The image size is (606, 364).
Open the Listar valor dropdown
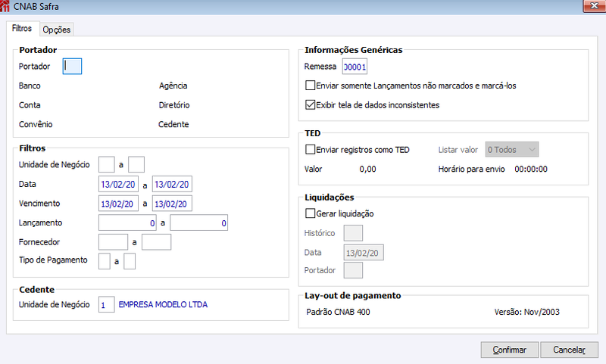pyautogui.click(x=512, y=149)
